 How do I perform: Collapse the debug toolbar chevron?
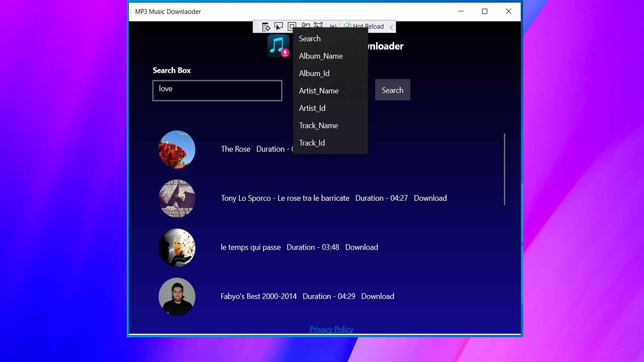(391, 27)
